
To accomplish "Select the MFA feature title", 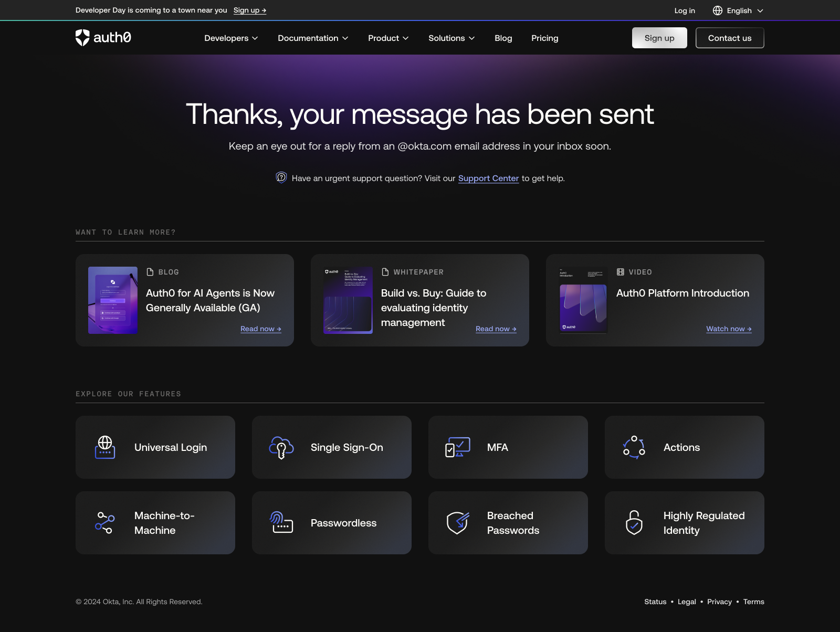I will [498, 447].
